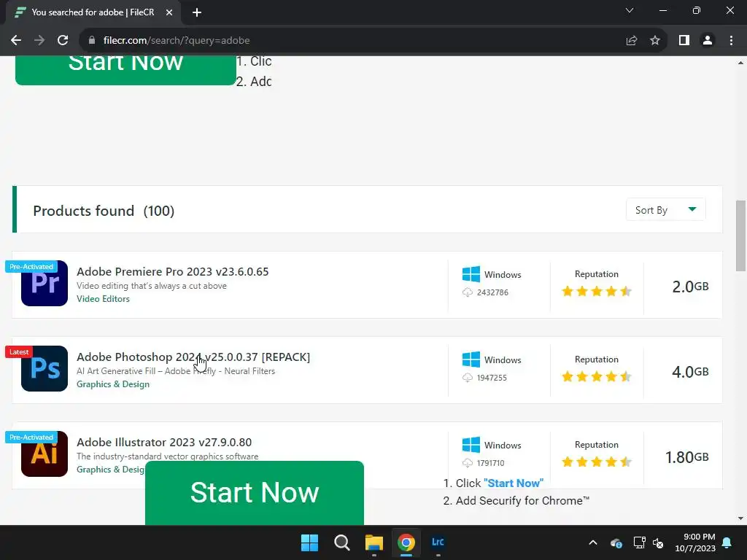Click the scrollbar down arrow

pyautogui.click(x=740, y=518)
